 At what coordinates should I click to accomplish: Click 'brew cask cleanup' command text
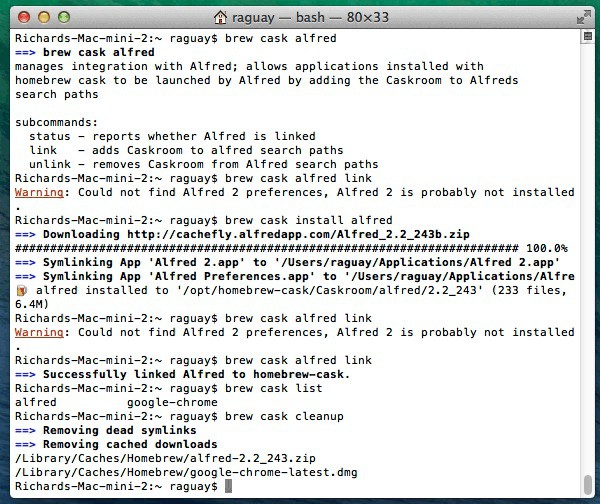pos(284,416)
